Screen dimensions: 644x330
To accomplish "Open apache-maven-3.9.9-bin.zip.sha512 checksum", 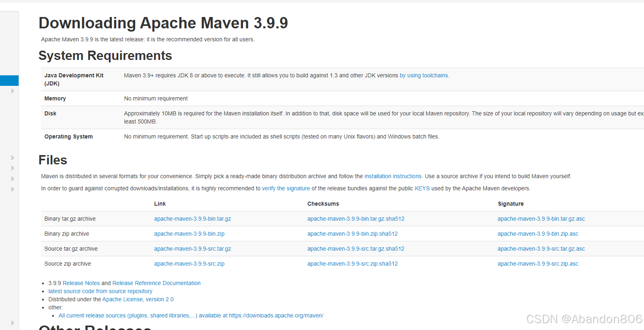I will [352, 234].
